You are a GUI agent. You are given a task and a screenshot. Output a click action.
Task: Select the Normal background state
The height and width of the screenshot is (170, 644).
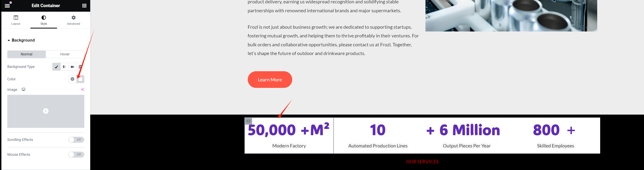tap(26, 54)
